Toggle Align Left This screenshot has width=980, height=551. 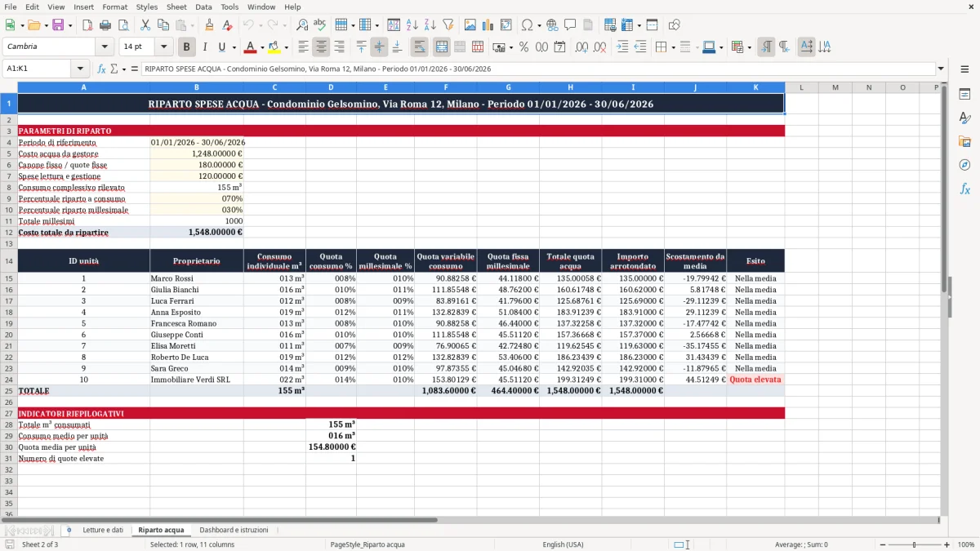[x=304, y=47]
